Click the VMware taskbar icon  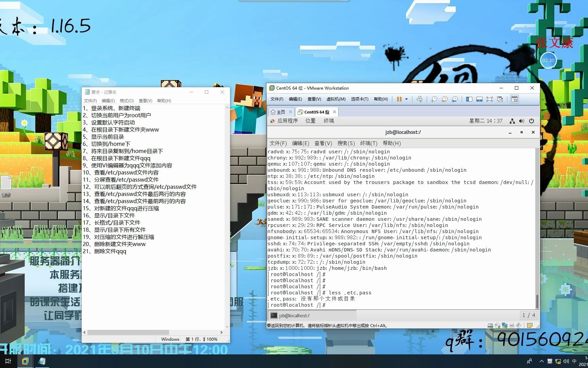click(x=25, y=361)
